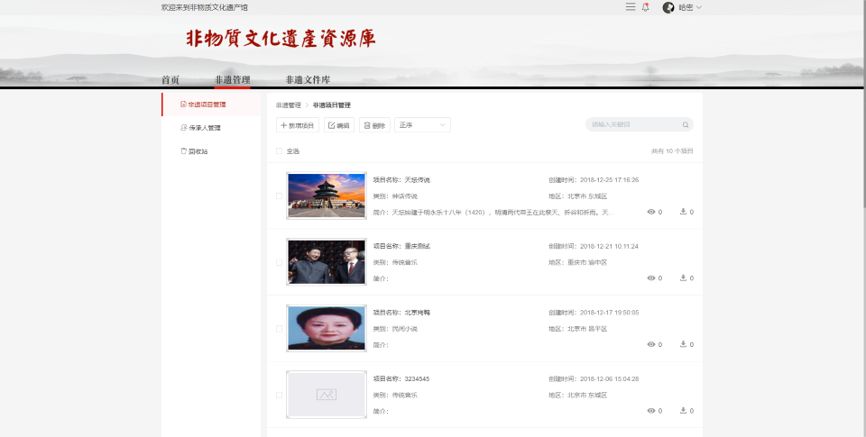
Task: Click the hamburger menu icon in top bar
Action: (x=630, y=7)
